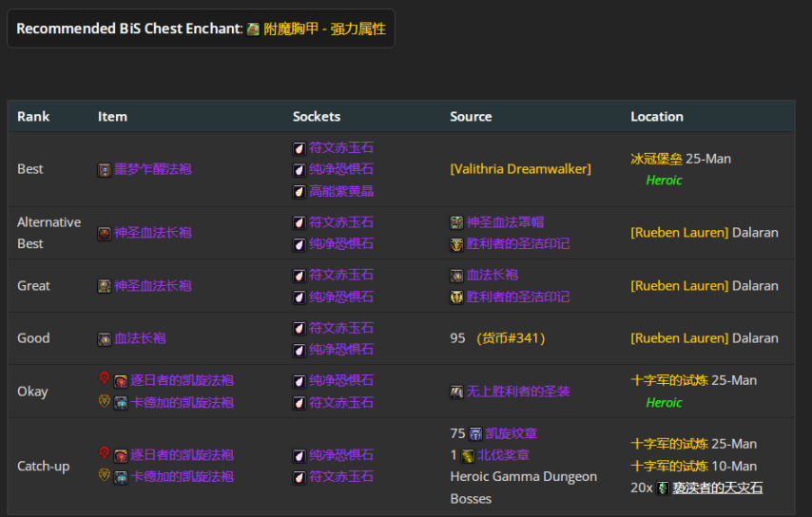This screenshot has width=812, height=517.
Task: Open the 胜利者的圣洁印记 link in Great row
Action: click(x=518, y=297)
